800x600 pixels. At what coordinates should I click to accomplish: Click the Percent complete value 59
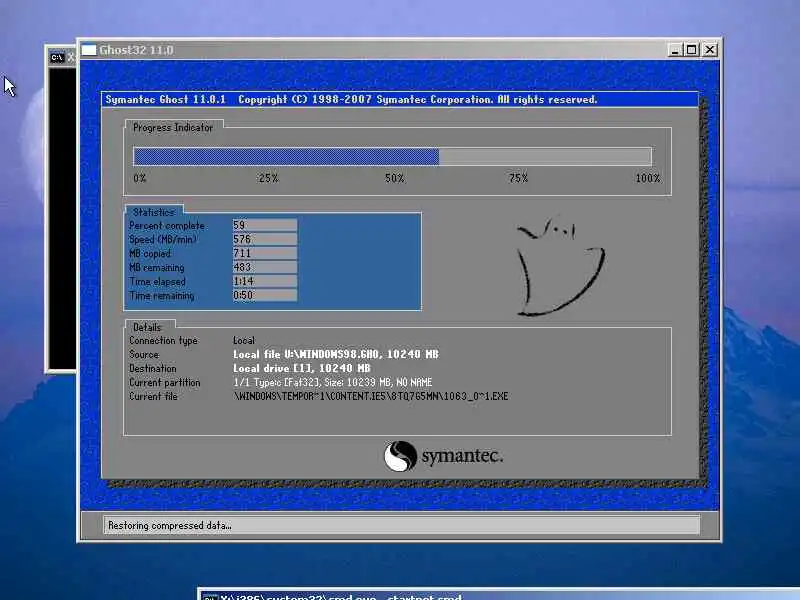click(264, 225)
